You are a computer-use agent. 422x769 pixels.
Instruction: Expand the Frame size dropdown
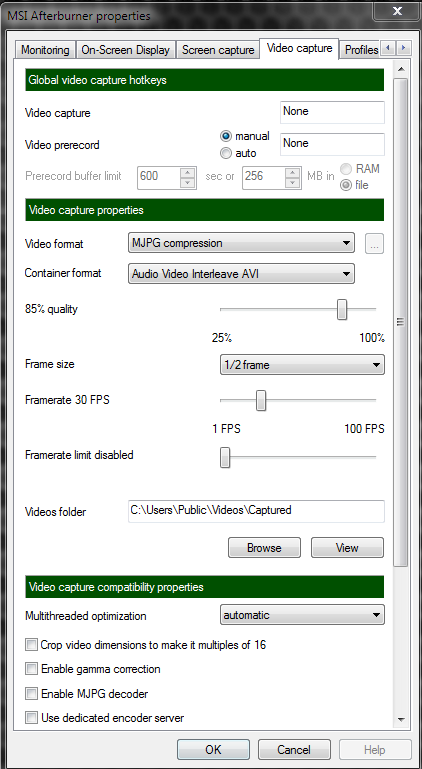302,365
